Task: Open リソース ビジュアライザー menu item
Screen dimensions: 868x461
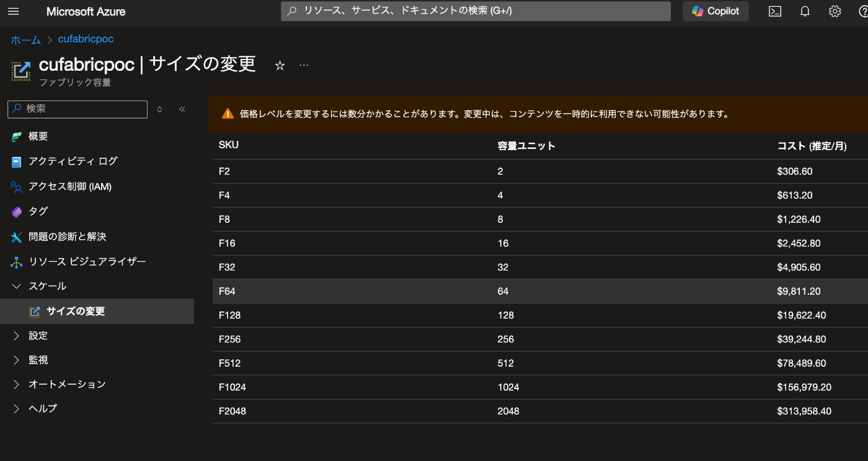Action: pos(87,262)
